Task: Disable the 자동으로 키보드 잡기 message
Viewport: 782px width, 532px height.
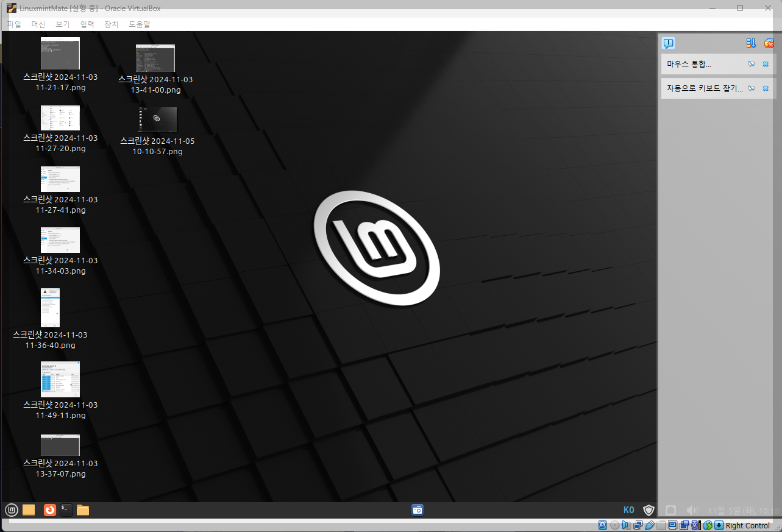Action: click(752, 88)
